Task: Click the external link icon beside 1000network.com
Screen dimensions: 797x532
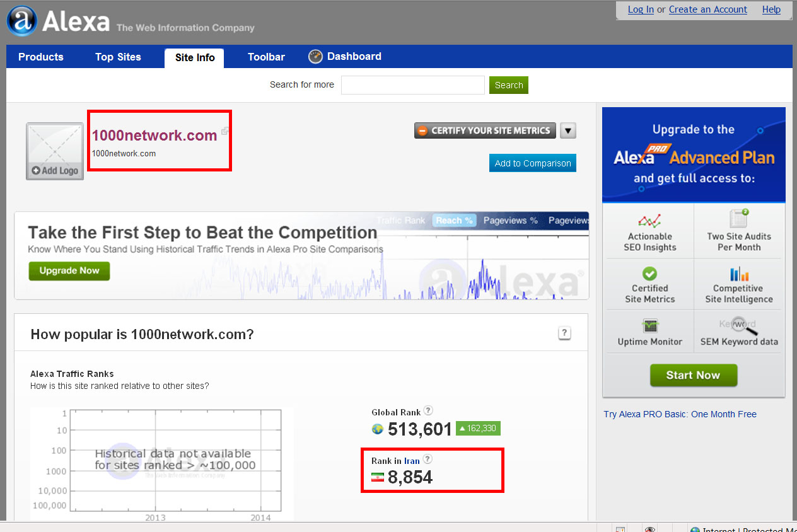Action: pyautogui.click(x=224, y=132)
